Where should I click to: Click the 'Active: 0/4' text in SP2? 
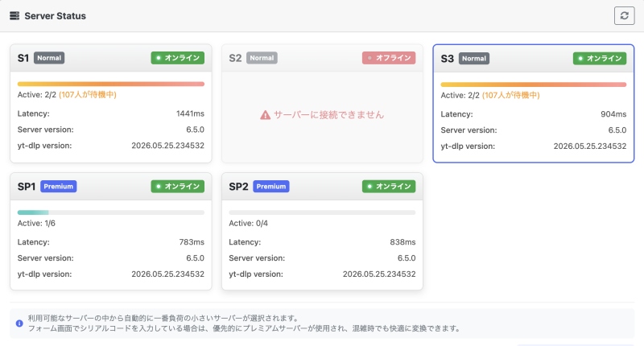pyautogui.click(x=248, y=223)
